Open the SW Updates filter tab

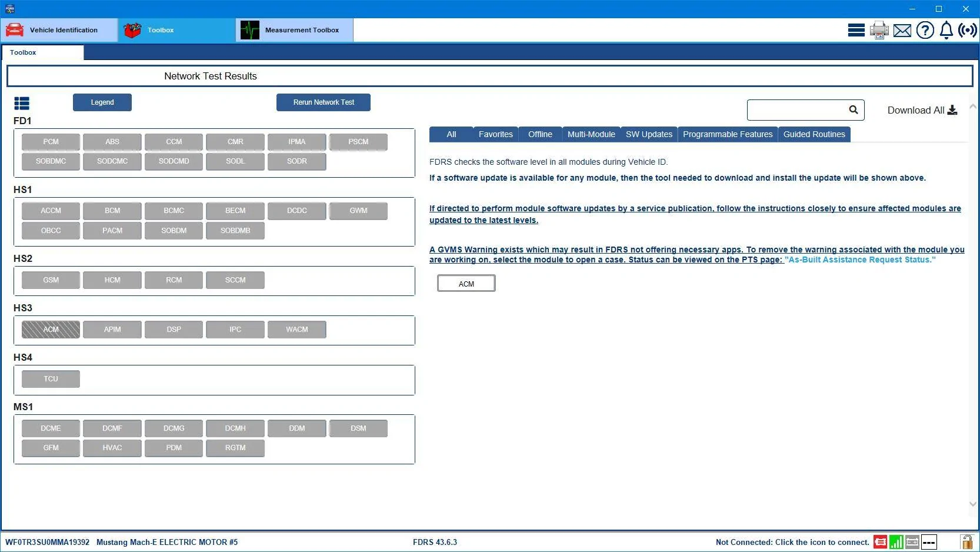[649, 134]
